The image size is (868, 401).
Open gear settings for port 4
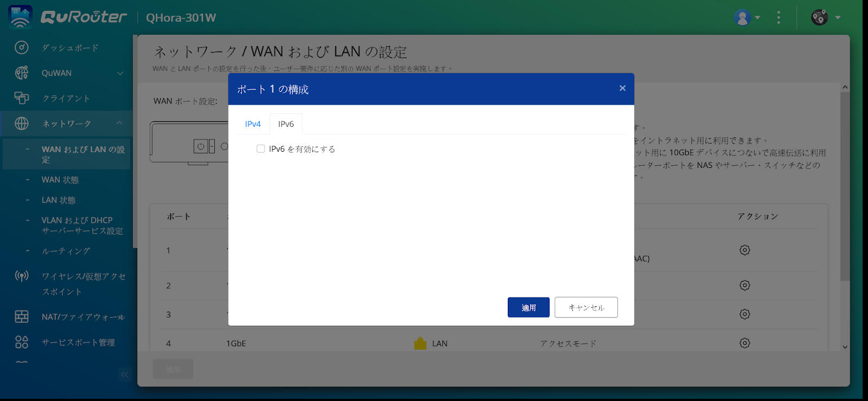point(744,343)
